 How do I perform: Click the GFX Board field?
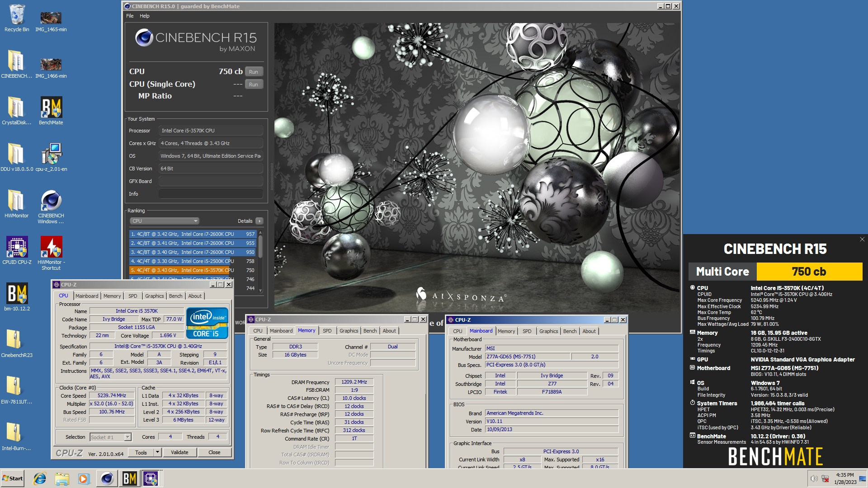click(211, 181)
